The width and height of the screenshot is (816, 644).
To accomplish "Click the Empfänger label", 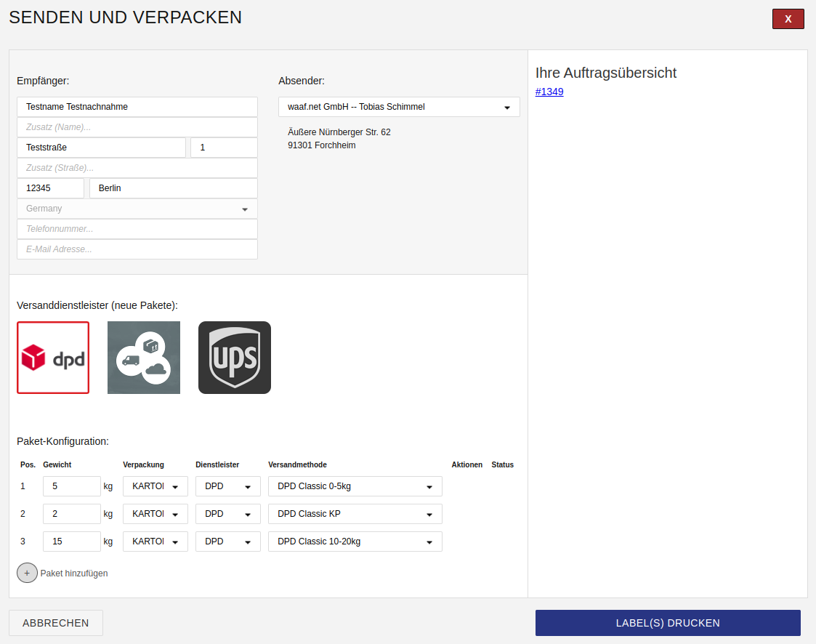I will 43,81.
